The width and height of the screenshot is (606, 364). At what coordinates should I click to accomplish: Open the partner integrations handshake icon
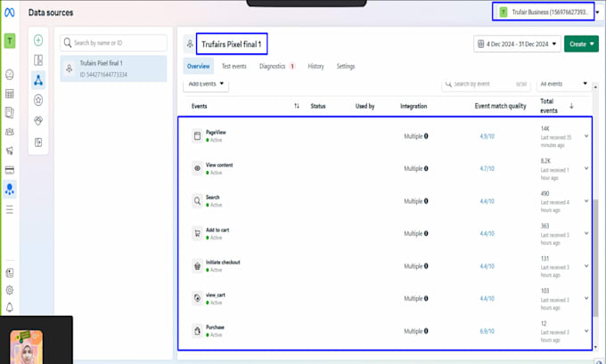[38, 120]
